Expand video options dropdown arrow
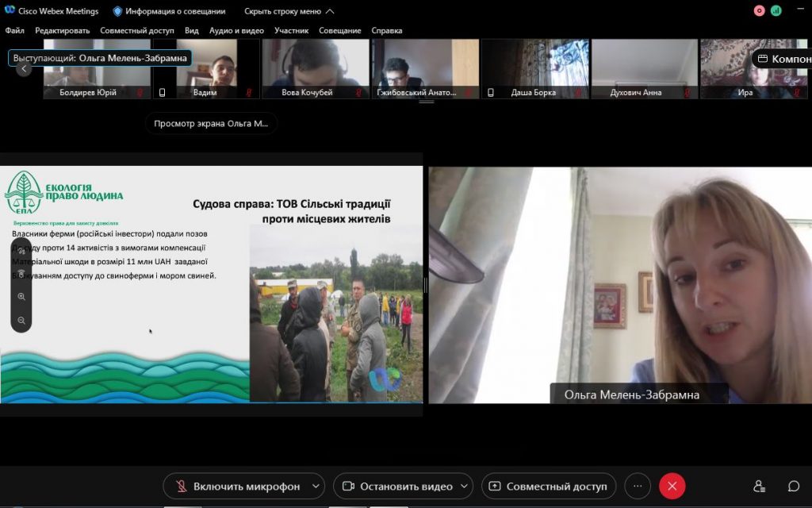 point(465,487)
